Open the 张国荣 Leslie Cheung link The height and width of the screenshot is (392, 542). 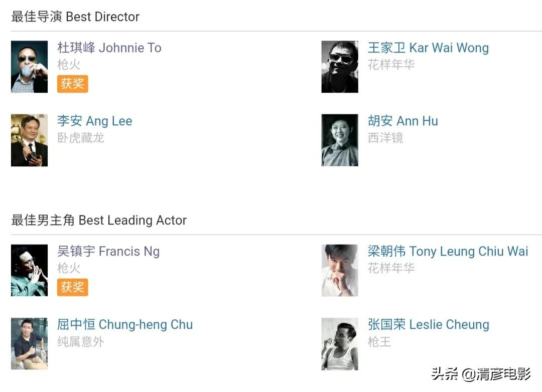pos(428,325)
